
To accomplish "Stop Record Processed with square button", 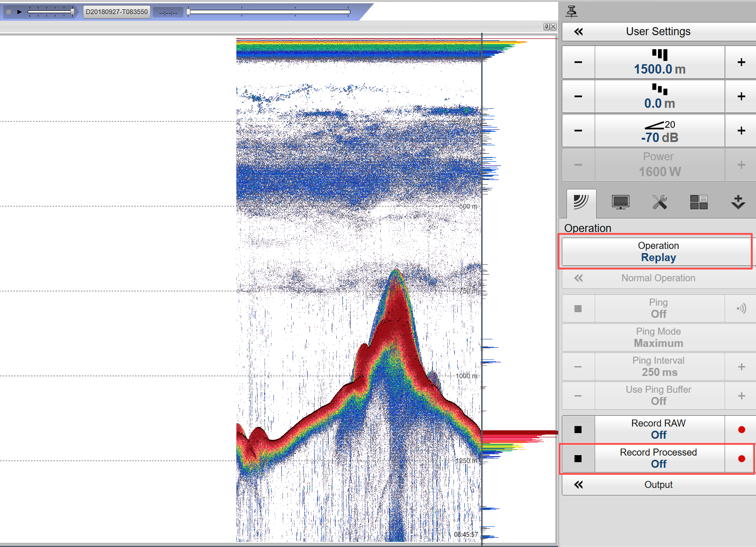I will [x=578, y=458].
